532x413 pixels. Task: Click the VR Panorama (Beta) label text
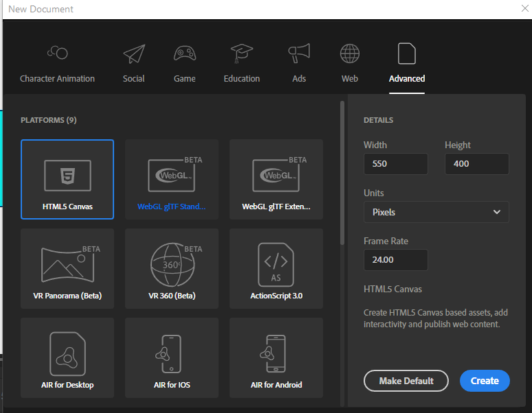[67, 296]
